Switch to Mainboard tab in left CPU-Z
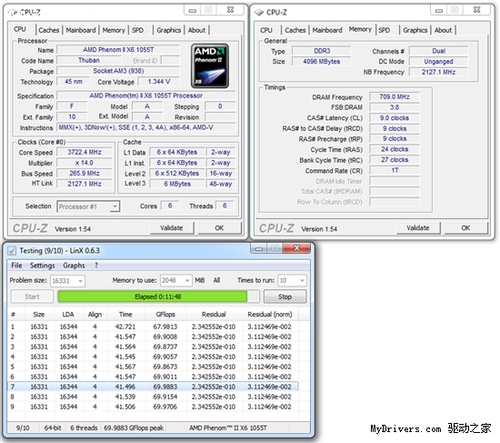This screenshot has width=500, height=443. pos(81,30)
